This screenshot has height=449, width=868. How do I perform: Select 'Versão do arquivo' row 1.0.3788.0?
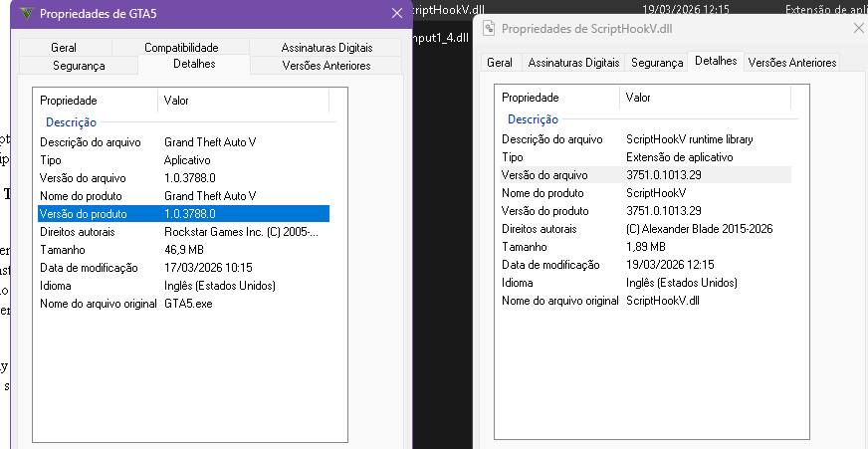[184, 178]
